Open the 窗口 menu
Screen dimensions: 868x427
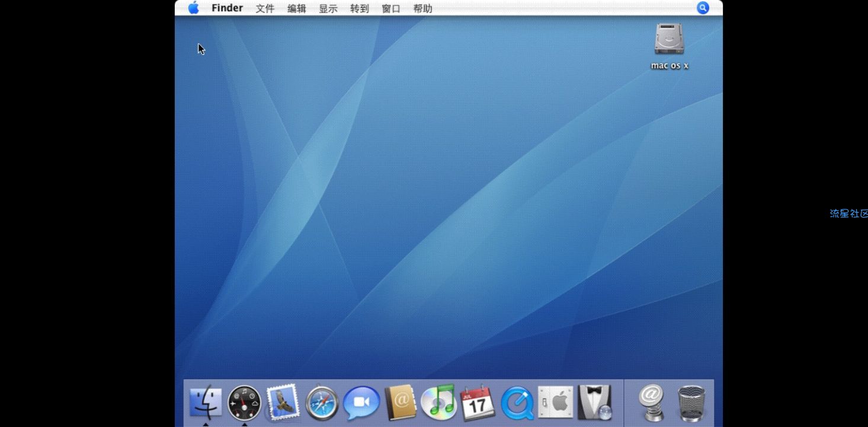[x=391, y=8]
